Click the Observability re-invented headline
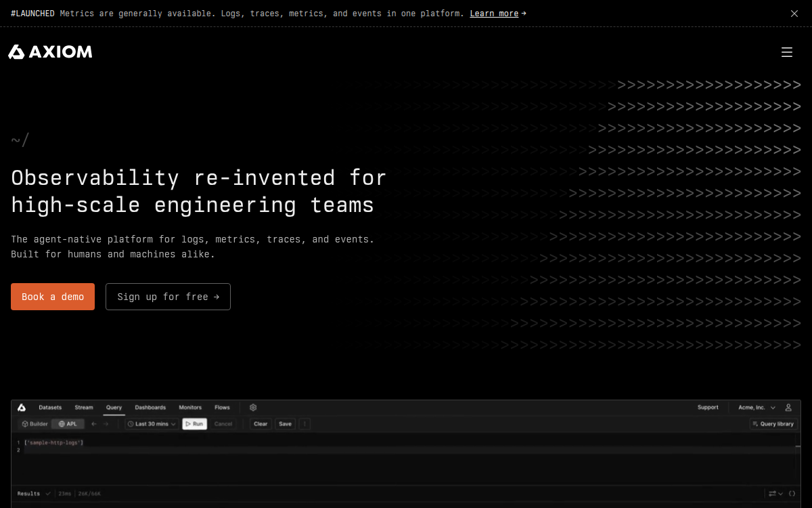Screen dimensions: 812x508 click(x=198, y=191)
